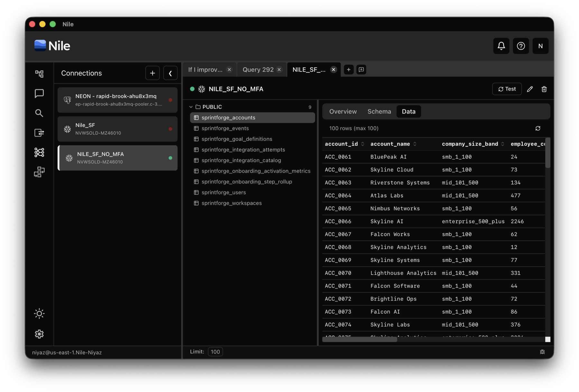Click the Riverstone Systems cell

(x=400, y=183)
